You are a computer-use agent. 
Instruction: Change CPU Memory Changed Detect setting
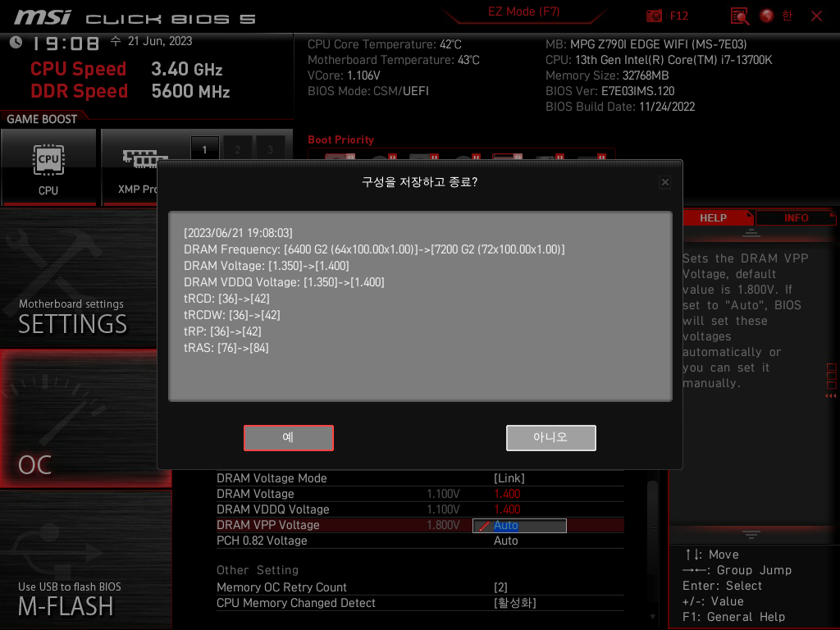pos(514,603)
